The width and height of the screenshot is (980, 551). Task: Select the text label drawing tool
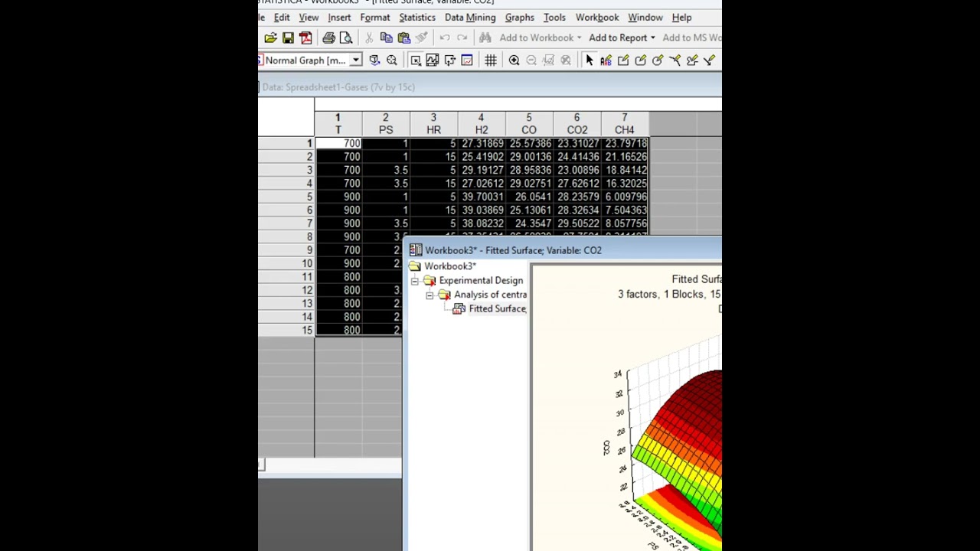pos(606,60)
